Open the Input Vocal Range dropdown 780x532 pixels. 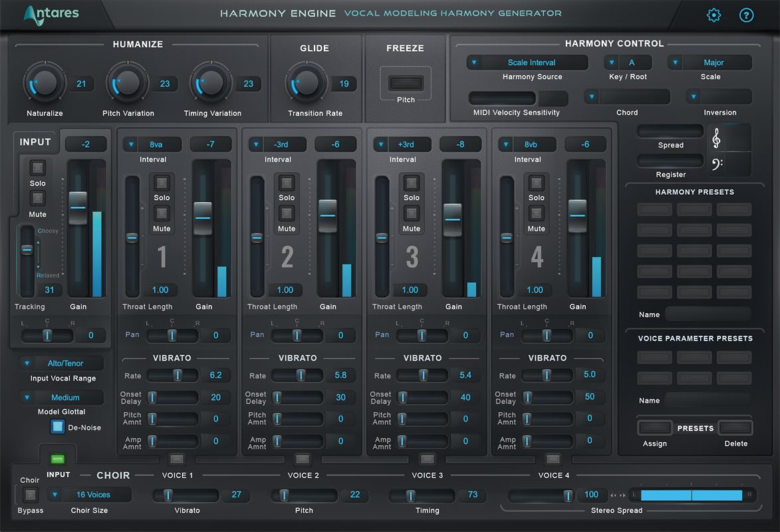pyautogui.click(x=62, y=363)
